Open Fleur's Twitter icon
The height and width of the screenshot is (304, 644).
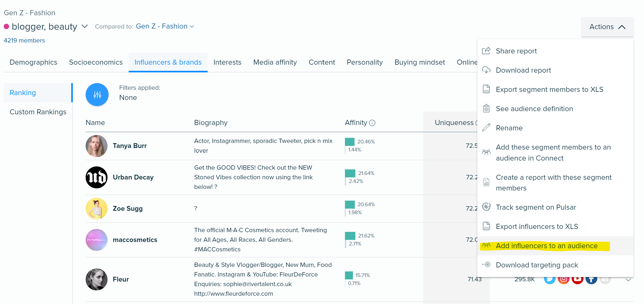(x=550, y=279)
